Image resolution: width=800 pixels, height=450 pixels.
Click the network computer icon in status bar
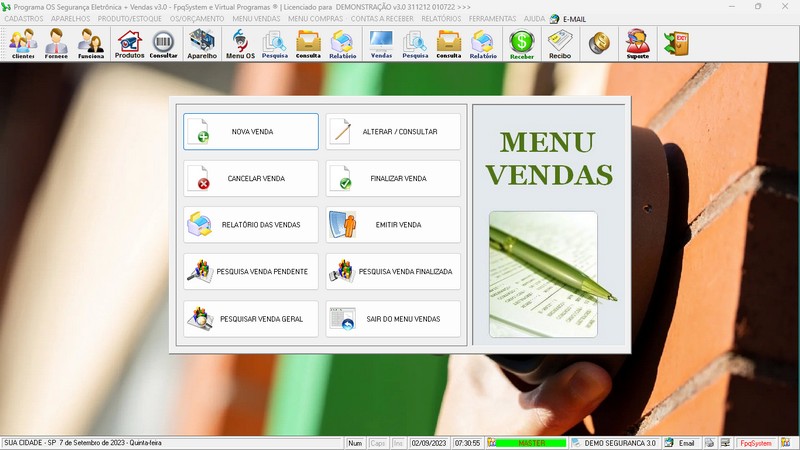pos(726,443)
